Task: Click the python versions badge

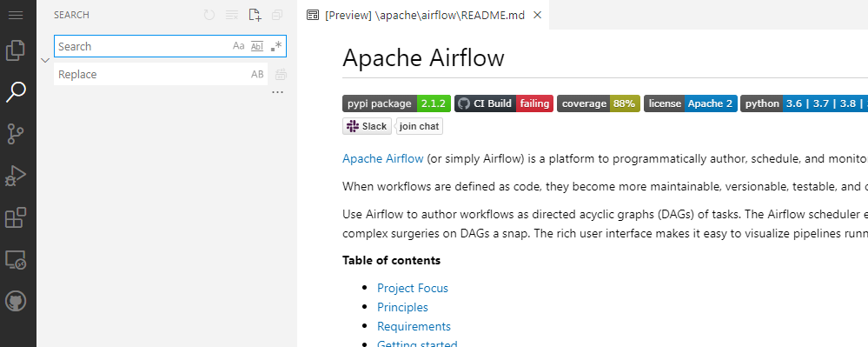Action: point(804,103)
